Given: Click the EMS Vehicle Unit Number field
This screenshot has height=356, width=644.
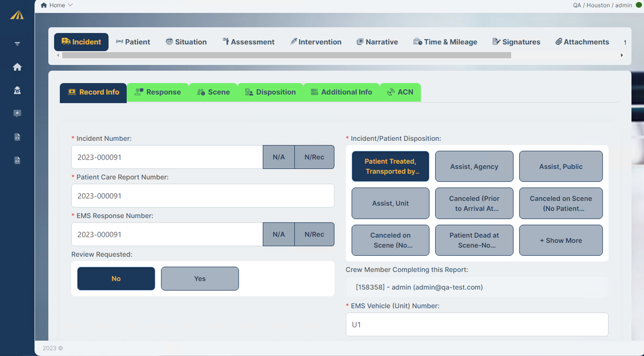Looking at the screenshot, I should 477,324.
